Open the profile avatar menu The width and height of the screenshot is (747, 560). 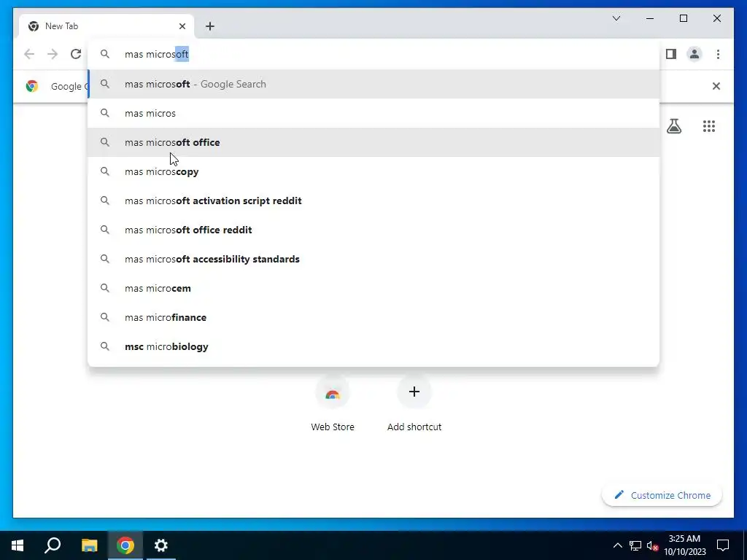694,54
